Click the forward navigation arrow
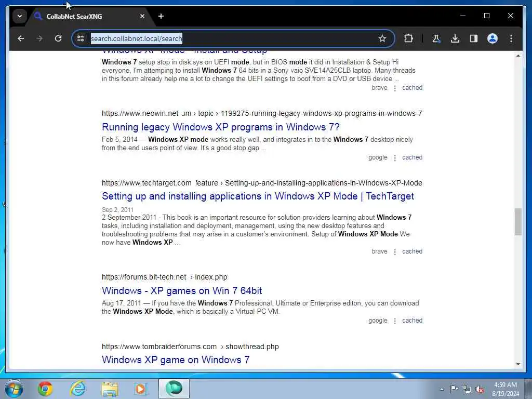Image resolution: width=532 pixels, height=399 pixels. tap(39, 38)
